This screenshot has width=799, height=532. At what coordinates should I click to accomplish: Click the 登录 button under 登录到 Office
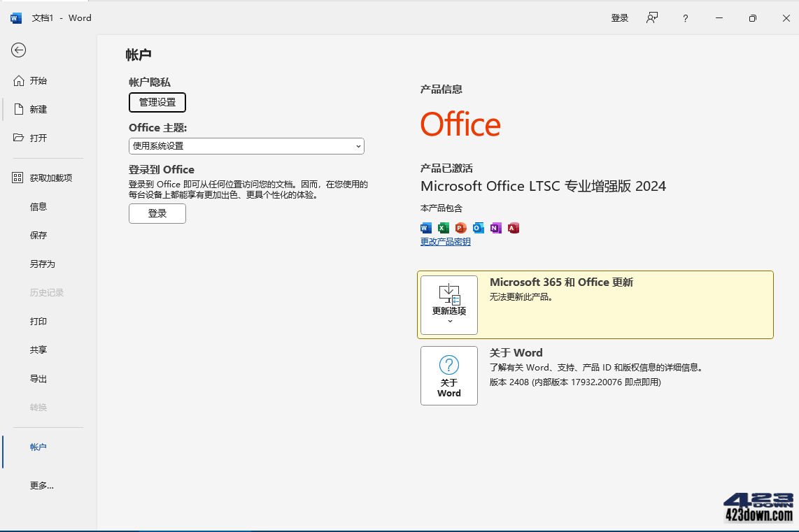(157, 214)
